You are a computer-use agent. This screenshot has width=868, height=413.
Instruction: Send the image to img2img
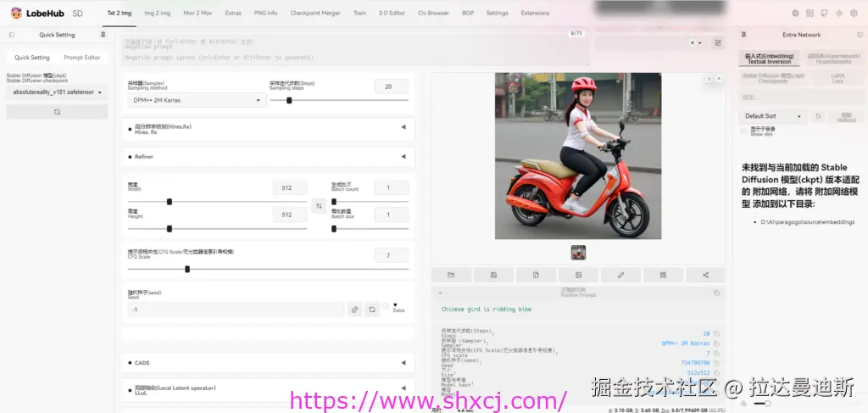578,275
